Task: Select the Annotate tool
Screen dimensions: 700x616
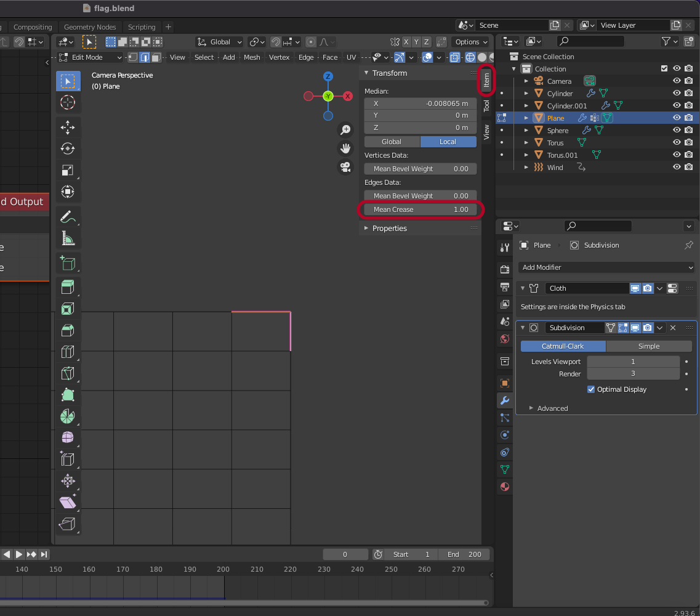Action: point(68,217)
